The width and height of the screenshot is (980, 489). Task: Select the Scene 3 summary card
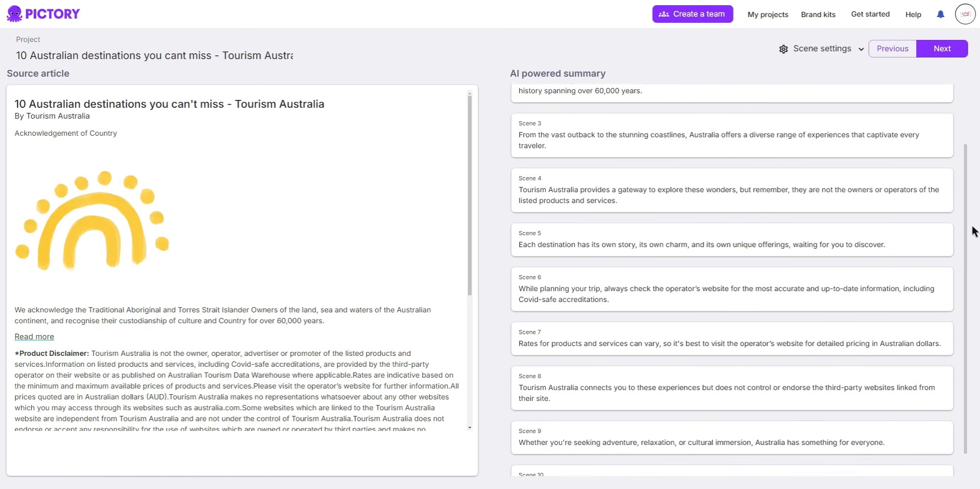click(x=732, y=135)
